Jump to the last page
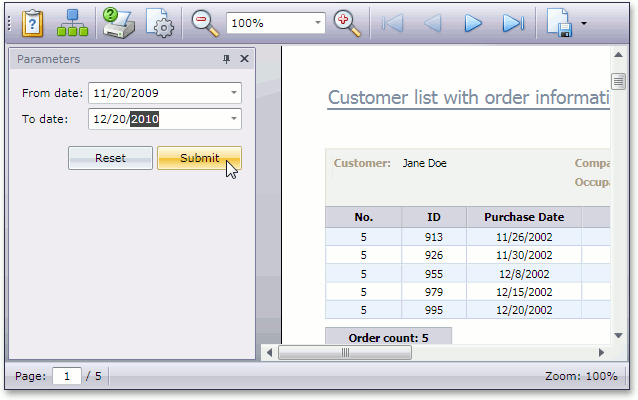Viewport: 638px width, 400px height. (513, 23)
